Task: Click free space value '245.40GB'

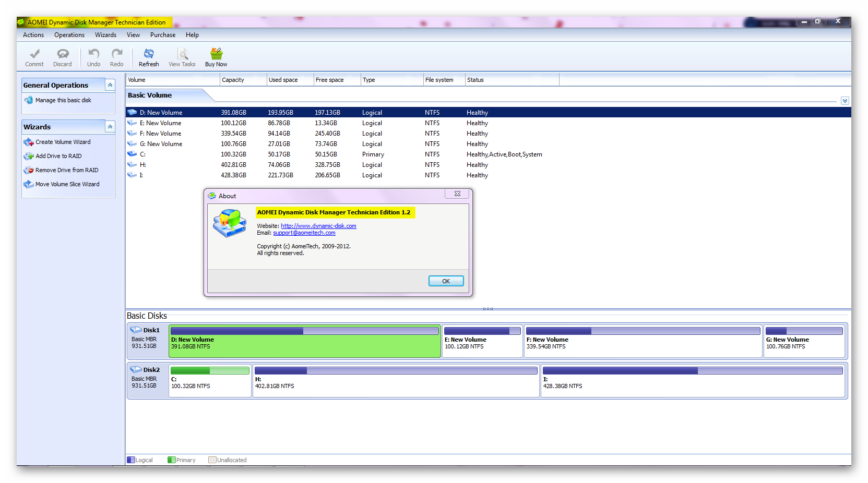Action: (x=327, y=134)
